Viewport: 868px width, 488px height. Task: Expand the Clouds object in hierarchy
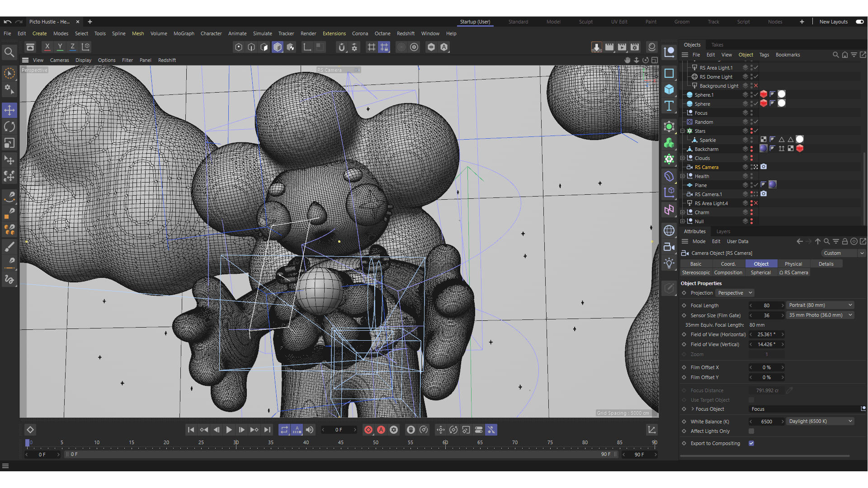coord(683,158)
